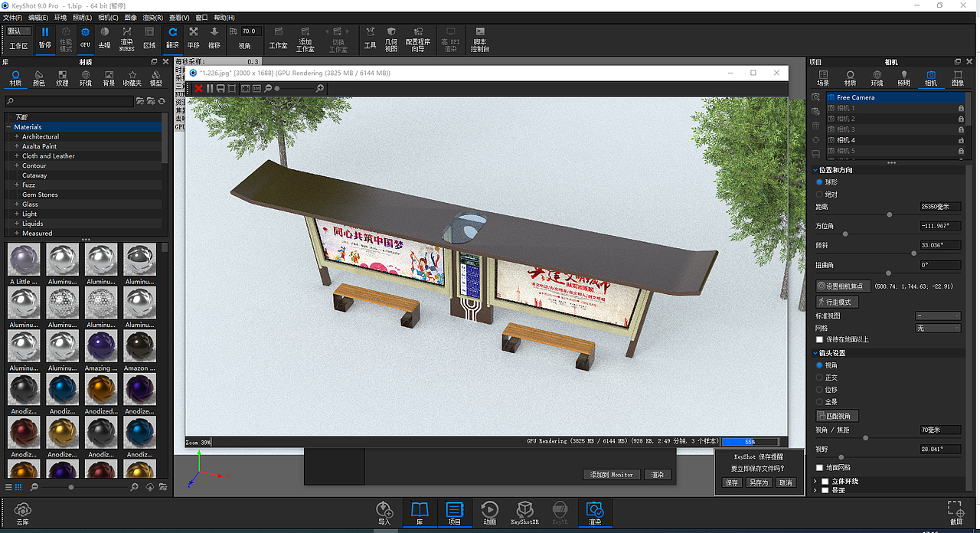
Task: Click the lock icon on 相机 4 row
Action: click(x=961, y=140)
